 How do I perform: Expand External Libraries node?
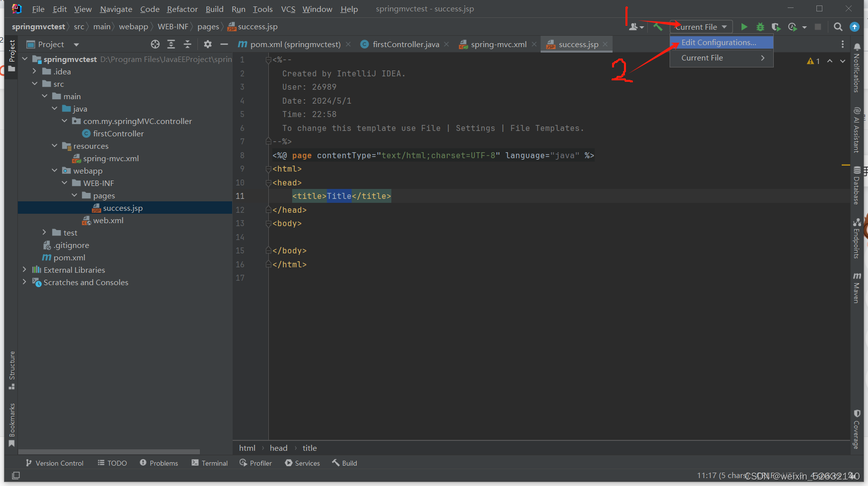pos(24,270)
